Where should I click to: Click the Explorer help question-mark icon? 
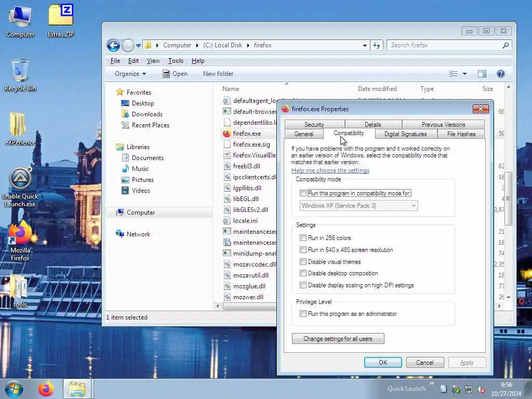point(500,74)
